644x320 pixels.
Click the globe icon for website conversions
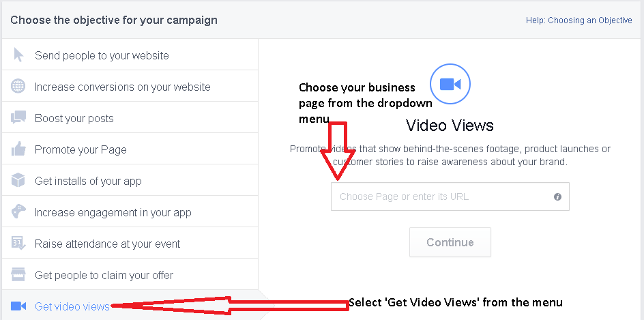tap(18, 87)
